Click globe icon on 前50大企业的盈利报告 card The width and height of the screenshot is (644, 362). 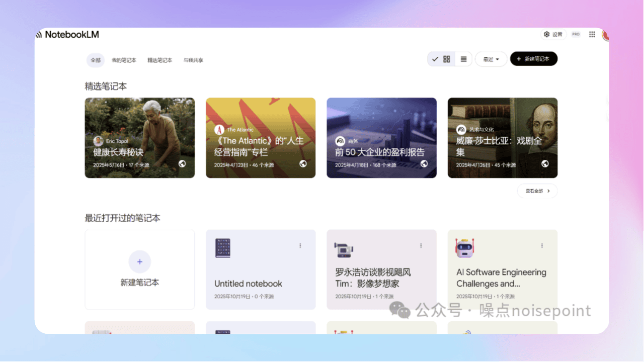pos(424,164)
